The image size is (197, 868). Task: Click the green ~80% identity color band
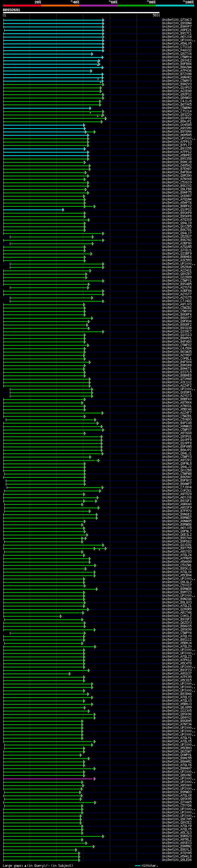coord(137,6)
